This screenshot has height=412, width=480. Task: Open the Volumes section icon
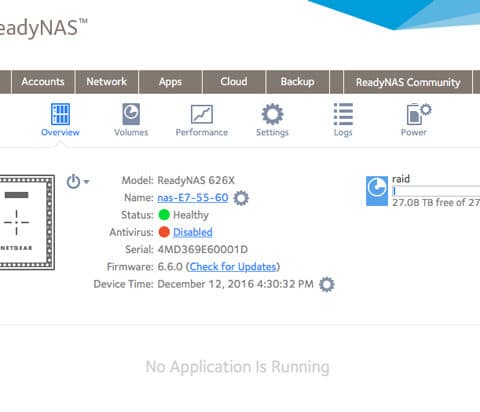[x=131, y=114]
